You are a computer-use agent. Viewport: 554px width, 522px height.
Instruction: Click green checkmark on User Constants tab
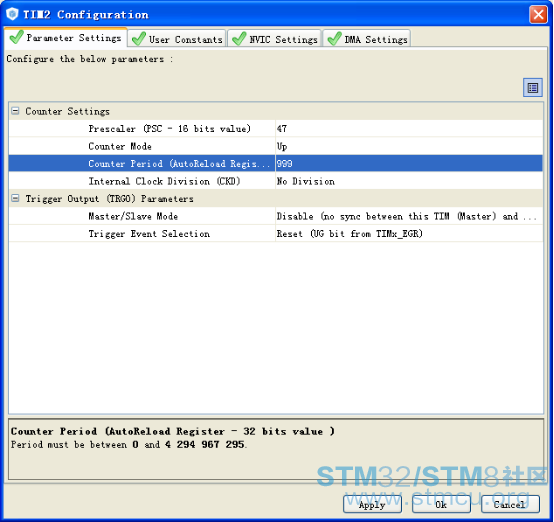pyautogui.click(x=138, y=39)
